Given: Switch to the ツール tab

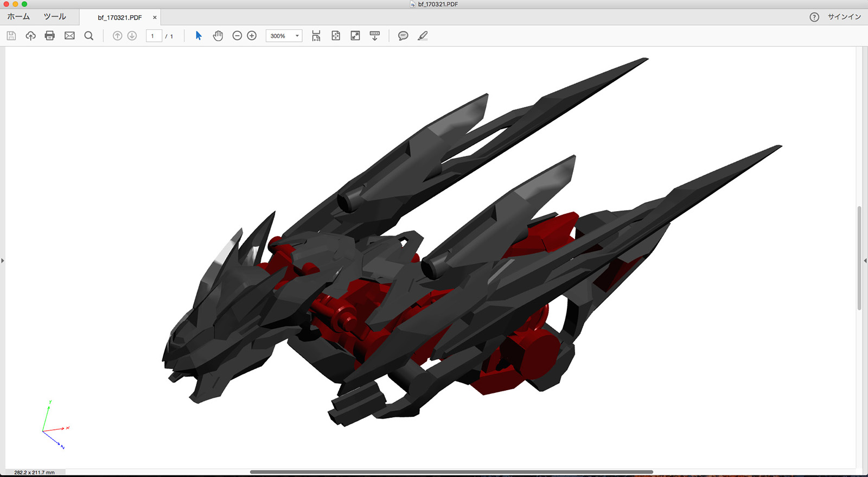Looking at the screenshot, I should [x=55, y=17].
